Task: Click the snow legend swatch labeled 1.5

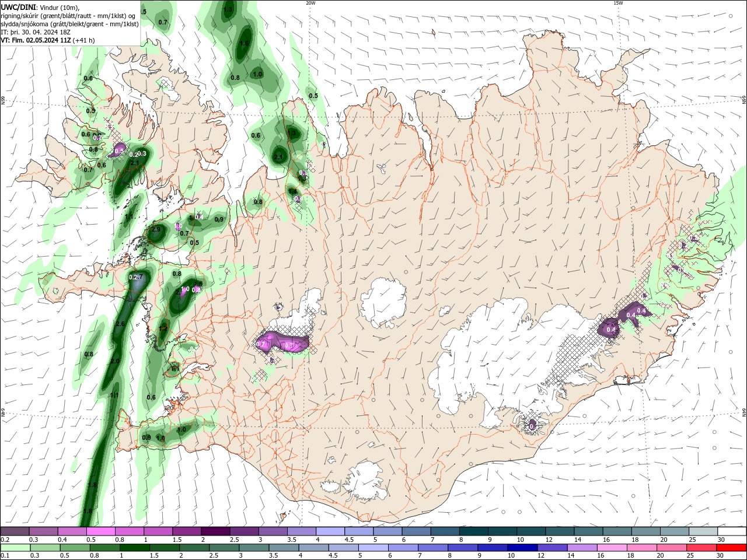Action: [x=186, y=531]
